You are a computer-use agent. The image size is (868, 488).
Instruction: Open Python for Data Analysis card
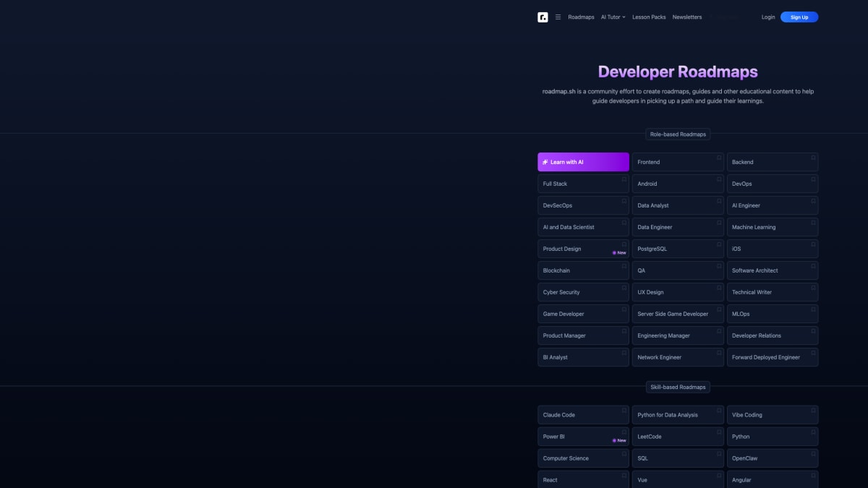pos(678,415)
